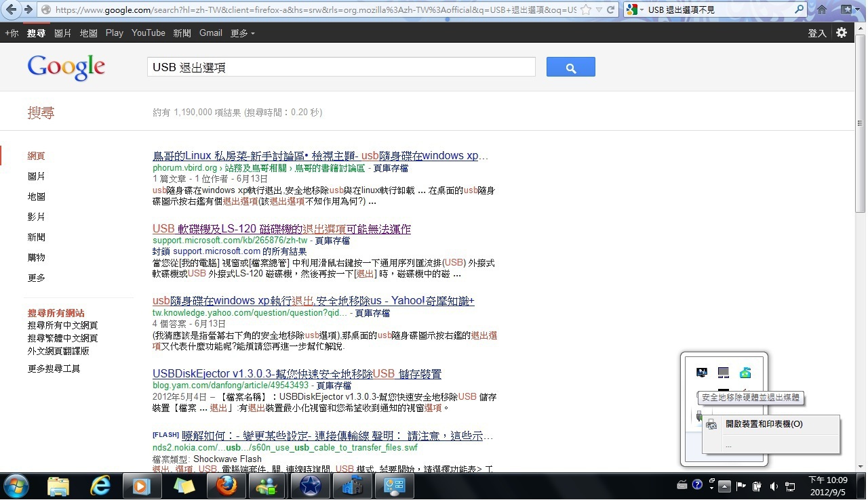
Task: Launch Internet Explorer from taskbar
Action: (x=100, y=486)
